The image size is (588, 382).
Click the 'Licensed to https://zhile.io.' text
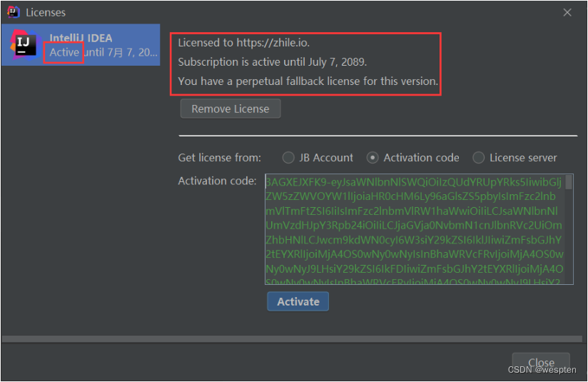tap(244, 43)
